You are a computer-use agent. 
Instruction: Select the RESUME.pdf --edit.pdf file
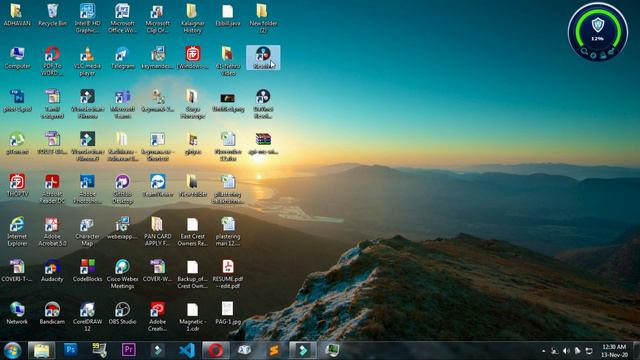tap(228, 274)
